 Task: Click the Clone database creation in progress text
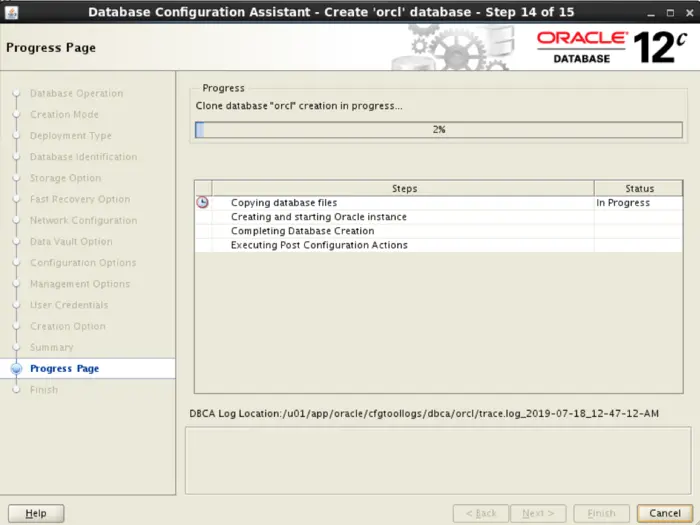pyautogui.click(x=299, y=106)
